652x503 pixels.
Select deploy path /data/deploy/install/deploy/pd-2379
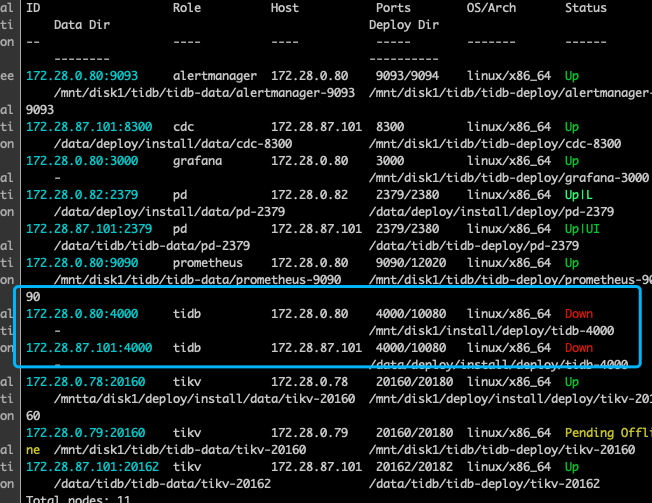coord(491,212)
